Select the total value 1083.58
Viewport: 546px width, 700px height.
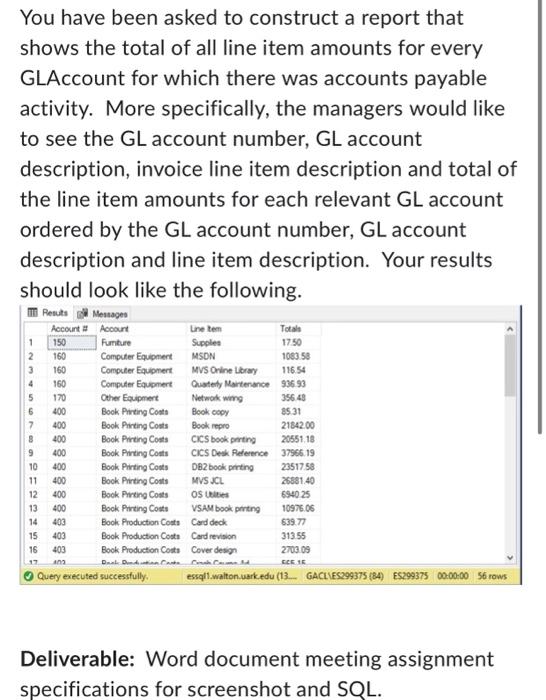point(296,356)
